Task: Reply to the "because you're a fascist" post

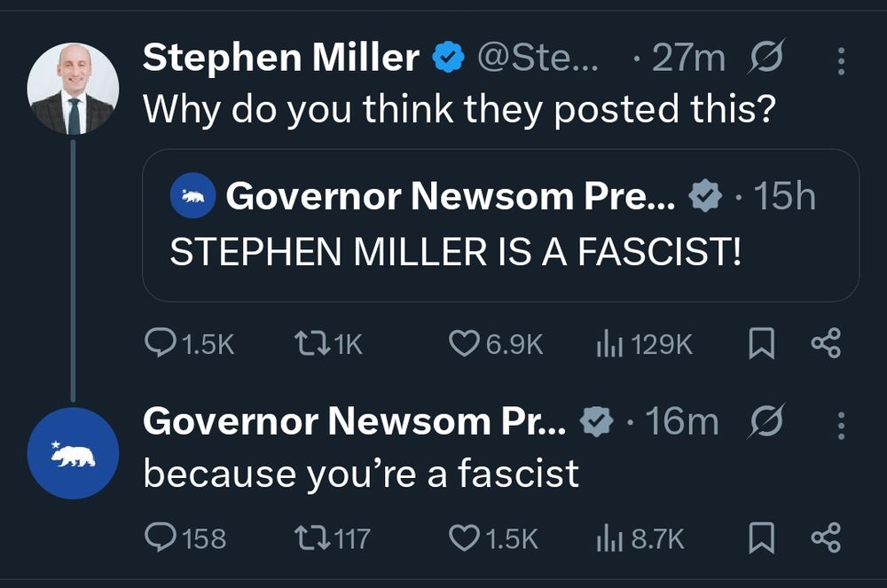Action: pyautogui.click(x=161, y=537)
